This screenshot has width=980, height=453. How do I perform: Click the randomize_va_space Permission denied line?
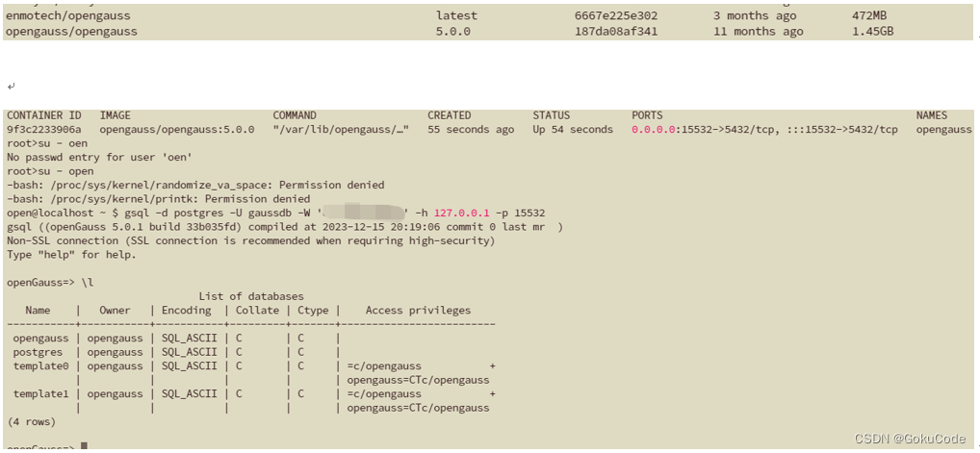pyautogui.click(x=195, y=186)
